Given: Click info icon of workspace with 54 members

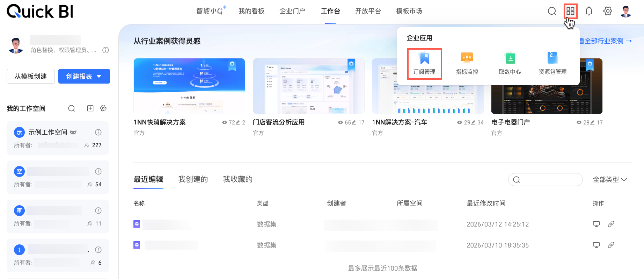Looking at the screenshot, I should point(98,171).
